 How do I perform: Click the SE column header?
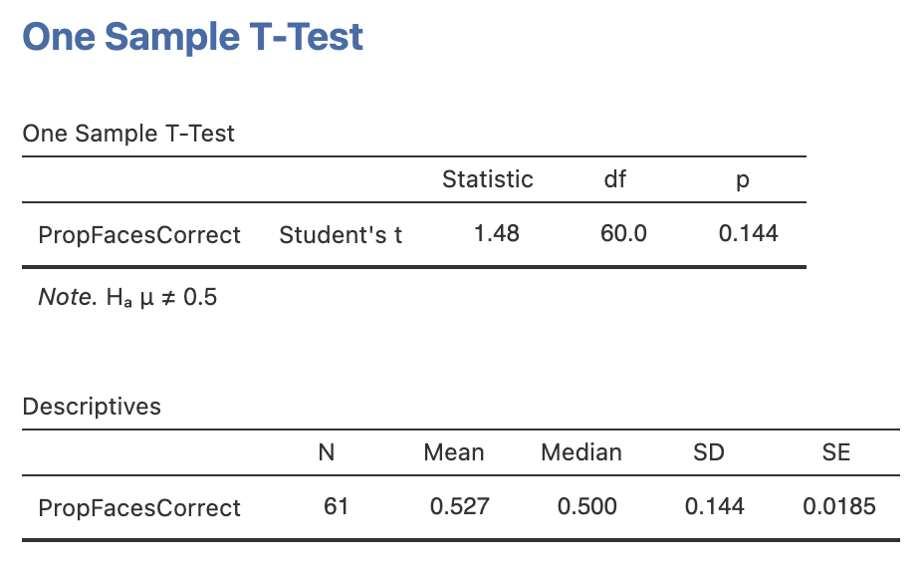coord(836,452)
